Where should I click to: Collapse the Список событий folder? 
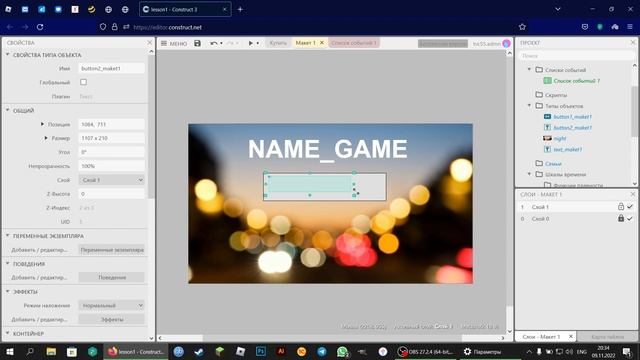pyautogui.click(x=529, y=69)
